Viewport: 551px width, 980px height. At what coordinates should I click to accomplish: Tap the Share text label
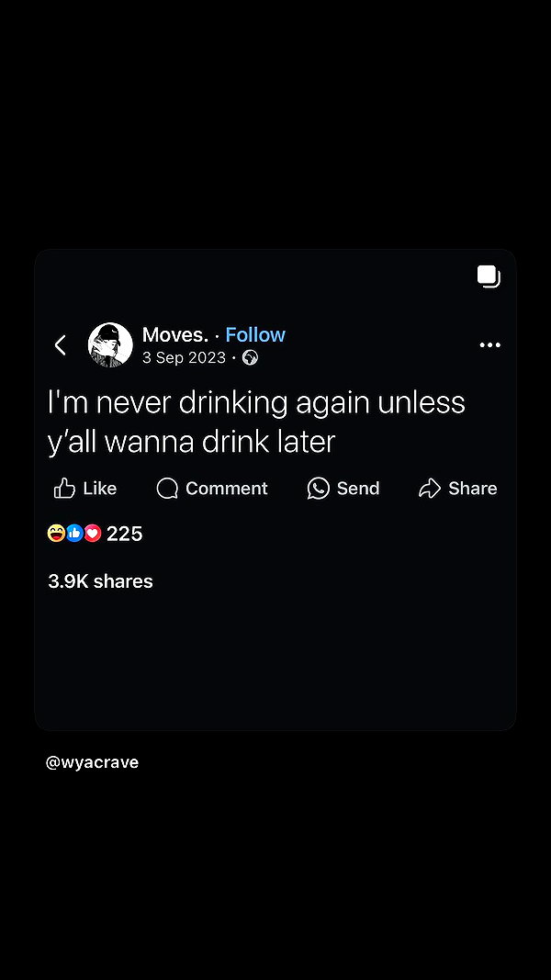473,488
